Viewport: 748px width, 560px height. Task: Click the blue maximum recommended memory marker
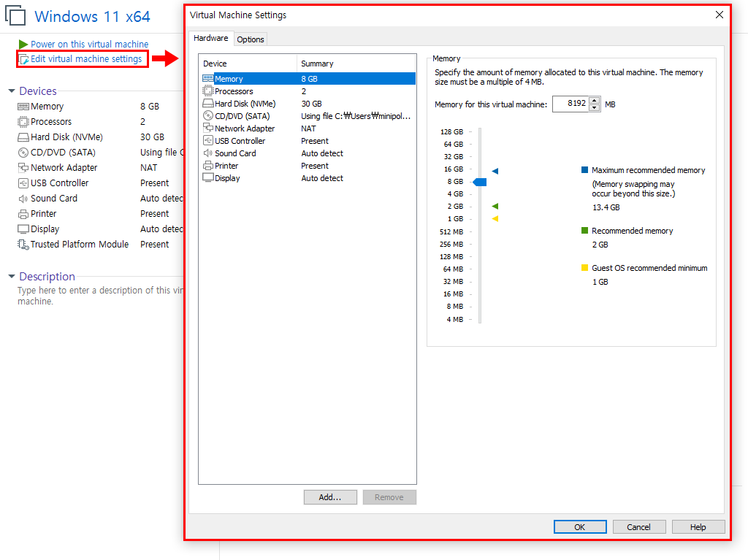point(495,171)
